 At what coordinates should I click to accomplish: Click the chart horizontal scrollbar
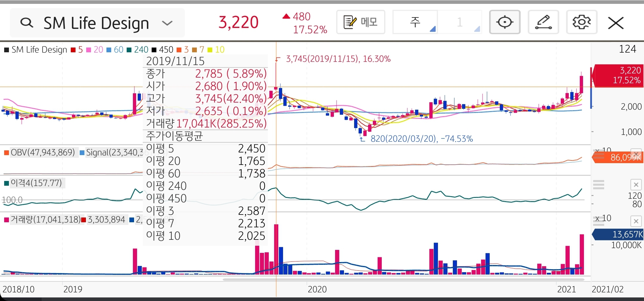404,280
